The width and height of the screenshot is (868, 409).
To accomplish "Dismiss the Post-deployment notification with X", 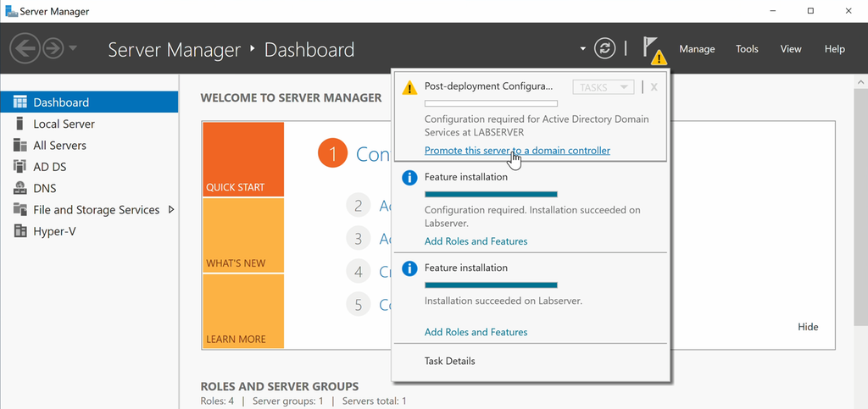I will [x=654, y=87].
